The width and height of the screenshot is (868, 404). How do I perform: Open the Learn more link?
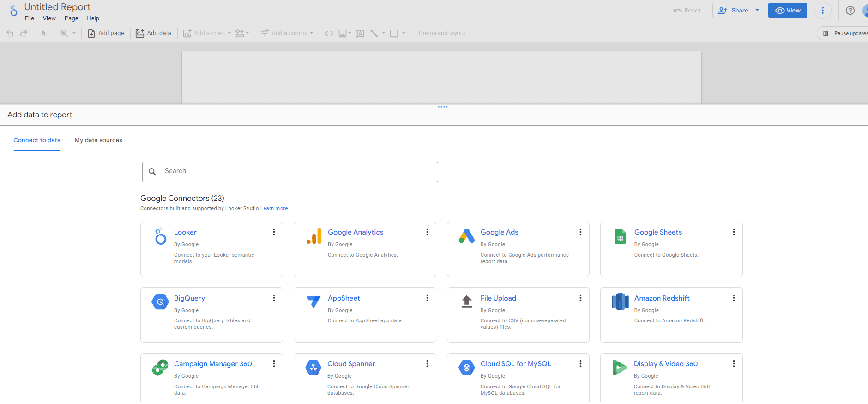coord(274,209)
